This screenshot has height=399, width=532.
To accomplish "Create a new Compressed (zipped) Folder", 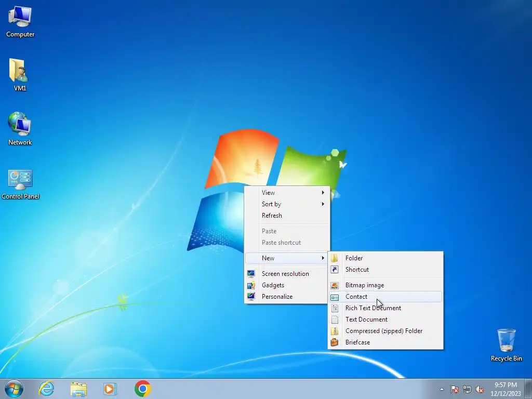I will (x=385, y=331).
